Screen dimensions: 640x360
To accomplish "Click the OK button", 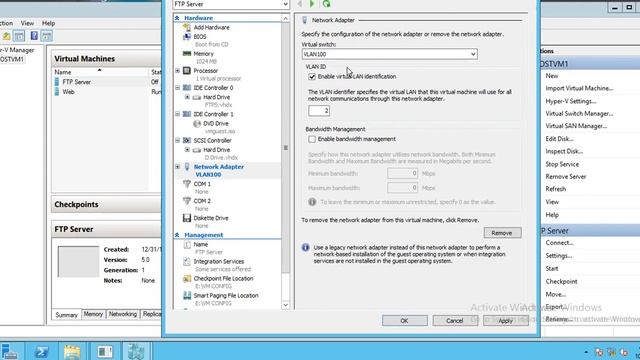I will point(404,320).
